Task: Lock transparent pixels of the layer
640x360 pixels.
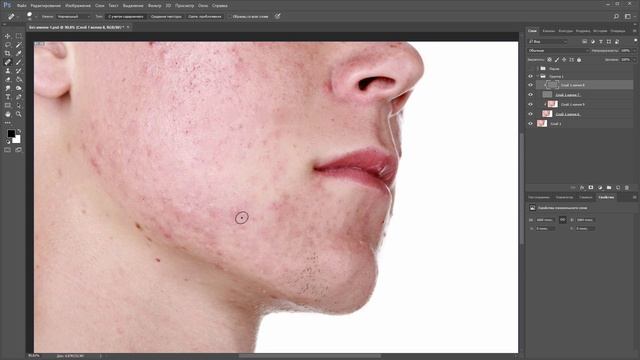Action: tap(549, 60)
